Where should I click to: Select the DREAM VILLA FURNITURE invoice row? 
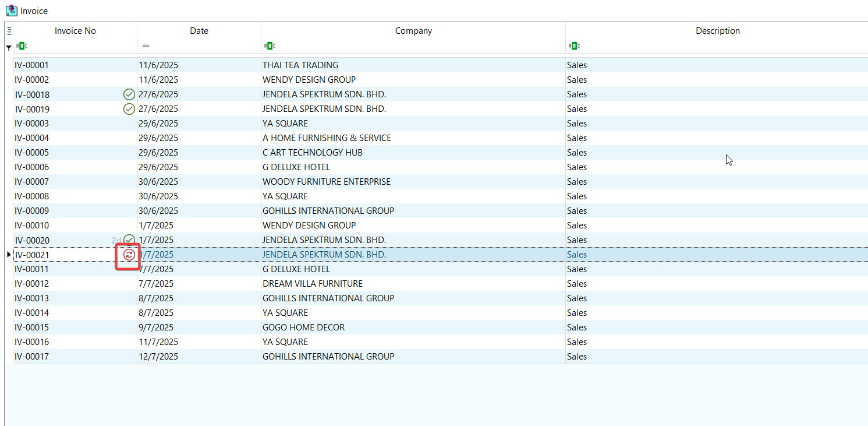312,284
